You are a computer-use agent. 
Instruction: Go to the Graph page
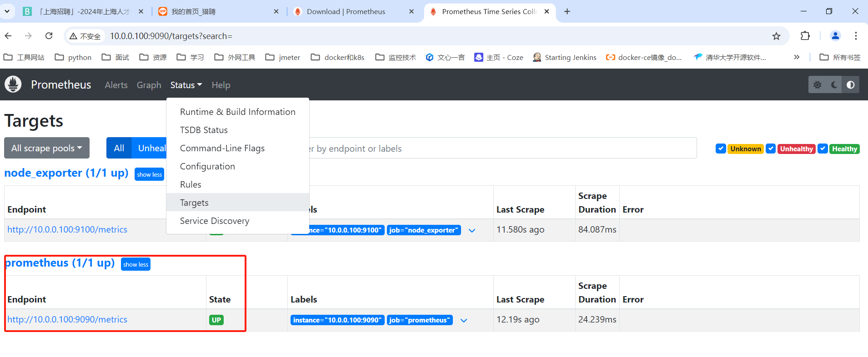(149, 85)
